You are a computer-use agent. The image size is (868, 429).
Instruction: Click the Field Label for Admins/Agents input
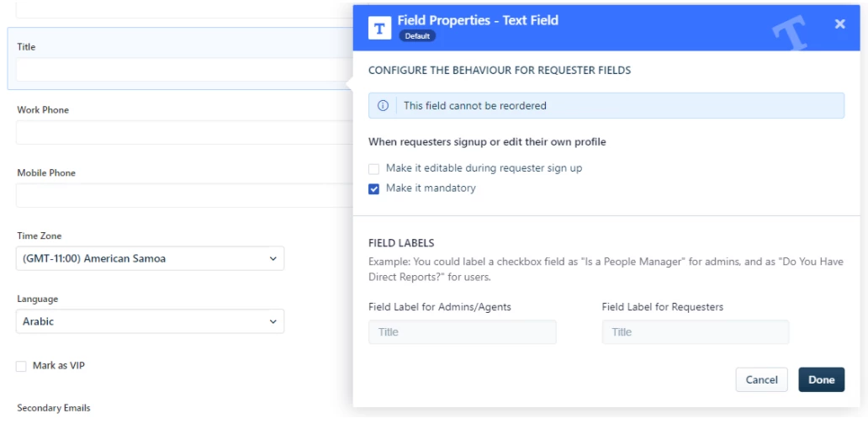[x=462, y=332]
